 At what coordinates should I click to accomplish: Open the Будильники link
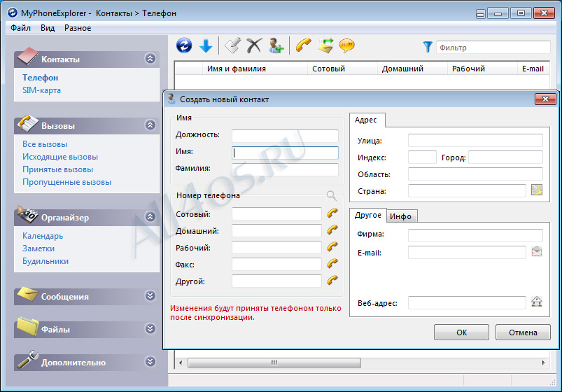[x=45, y=261]
